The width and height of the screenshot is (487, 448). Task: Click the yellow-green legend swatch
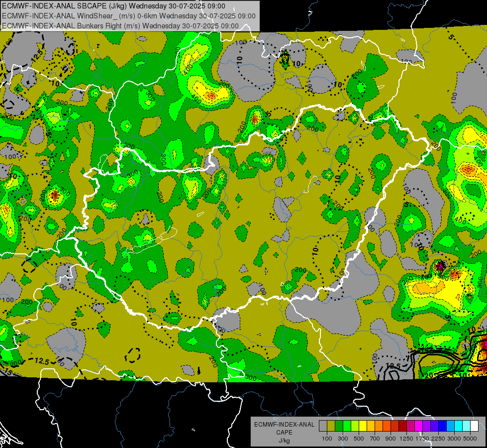(x=355, y=426)
